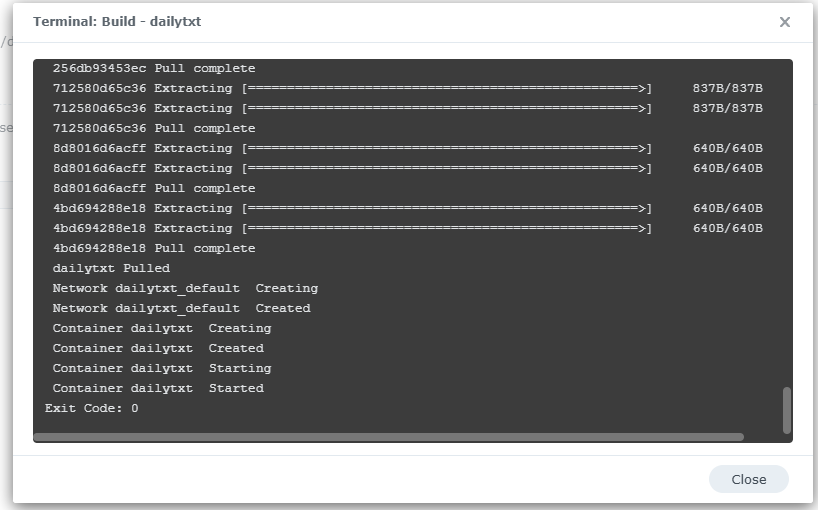Select the 'Container dailytxt Started' line

[158, 388]
